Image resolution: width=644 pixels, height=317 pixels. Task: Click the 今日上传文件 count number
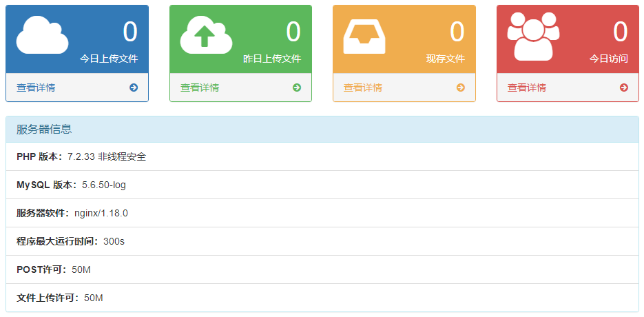click(130, 32)
